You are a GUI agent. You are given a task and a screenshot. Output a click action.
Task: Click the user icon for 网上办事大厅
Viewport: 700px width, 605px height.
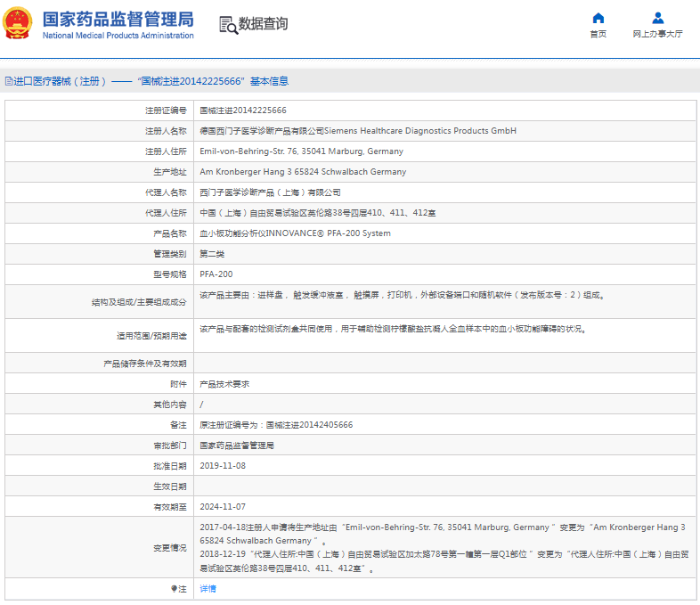coord(657,18)
